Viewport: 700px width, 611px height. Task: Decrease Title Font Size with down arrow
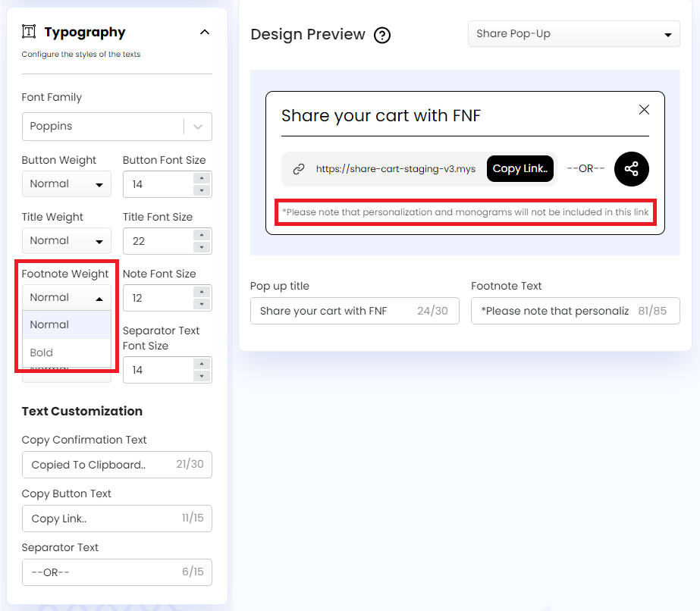[201, 247]
